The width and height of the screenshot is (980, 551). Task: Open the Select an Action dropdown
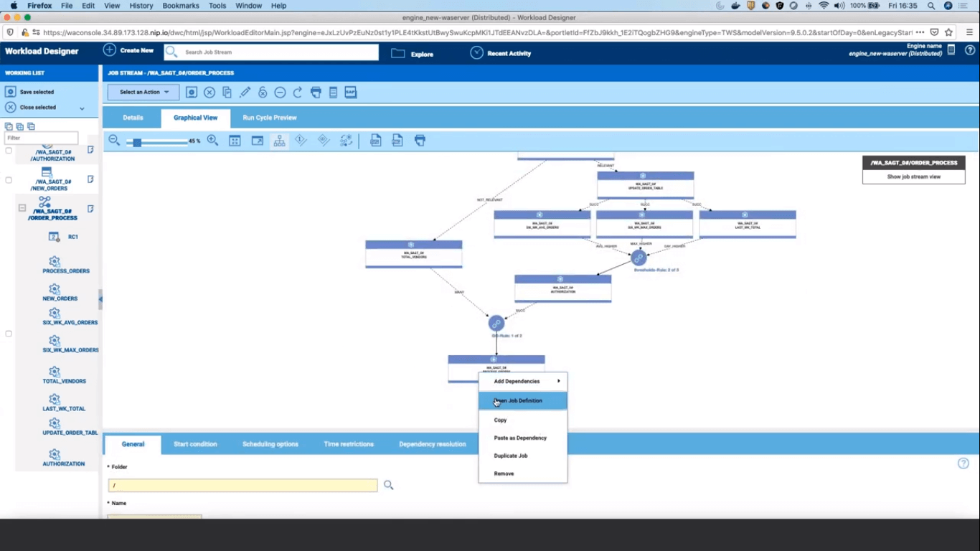(x=143, y=92)
